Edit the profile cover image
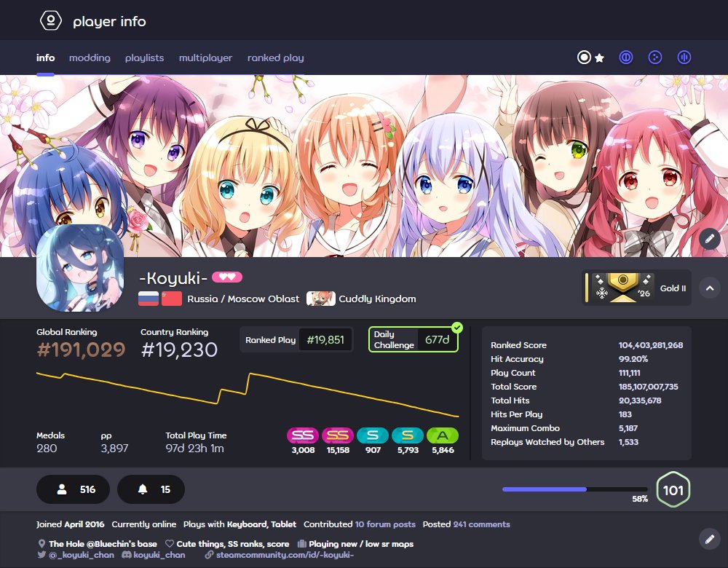Image resolution: width=728 pixels, height=568 pixels. coord(709,239)
